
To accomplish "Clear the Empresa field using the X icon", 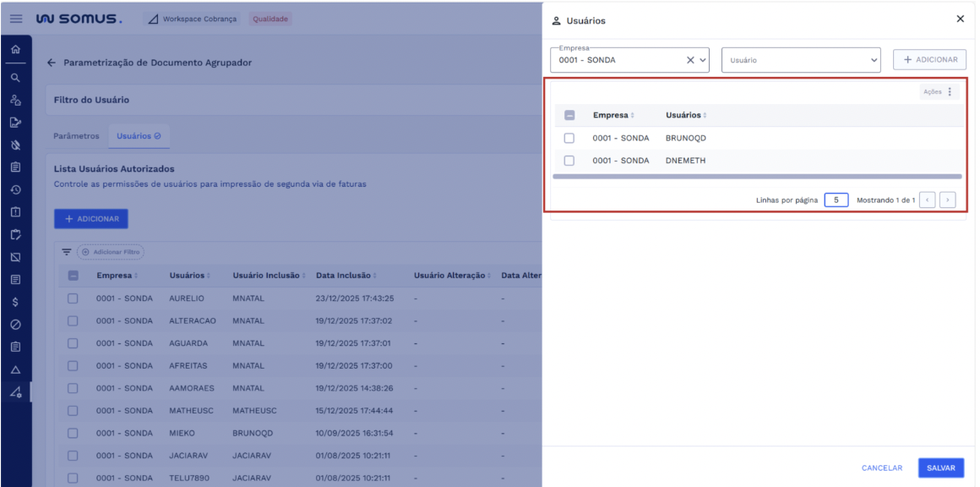I will [690, 60].
